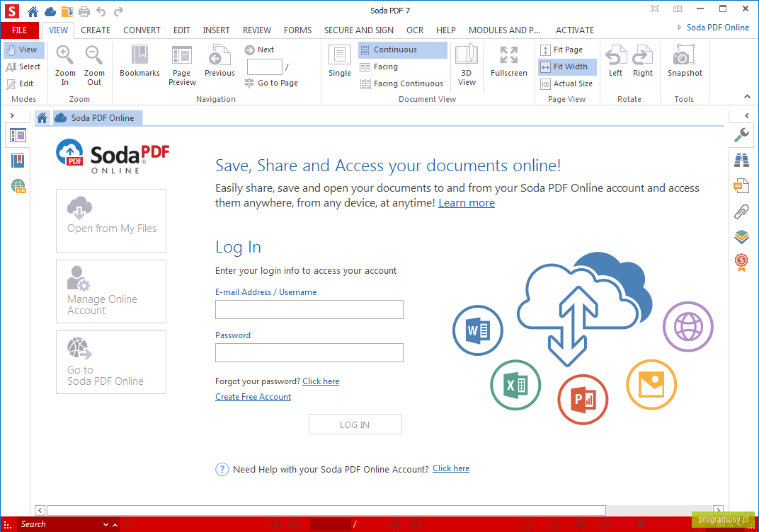Open the wrench properties panel

click(x=741, y=135)
